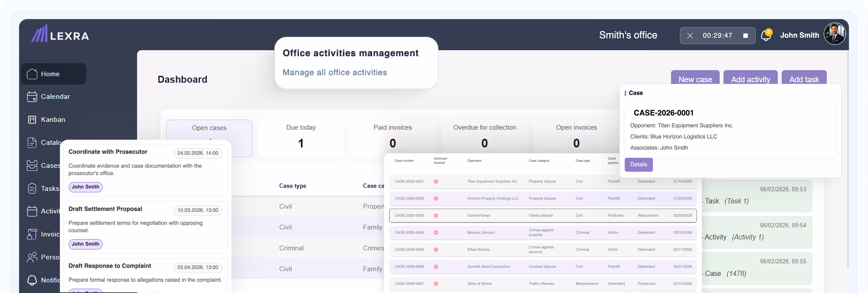
Task: Click the red status icon for CASE-2026-0005
Action: [436, 250]
